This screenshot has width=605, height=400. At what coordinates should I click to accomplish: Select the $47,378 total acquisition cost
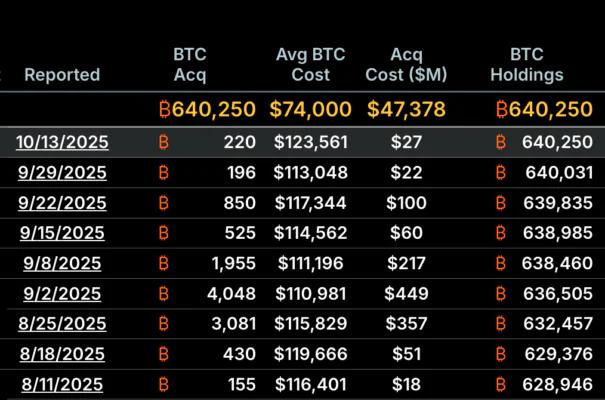pyautogui.click(x=407, y=109)
